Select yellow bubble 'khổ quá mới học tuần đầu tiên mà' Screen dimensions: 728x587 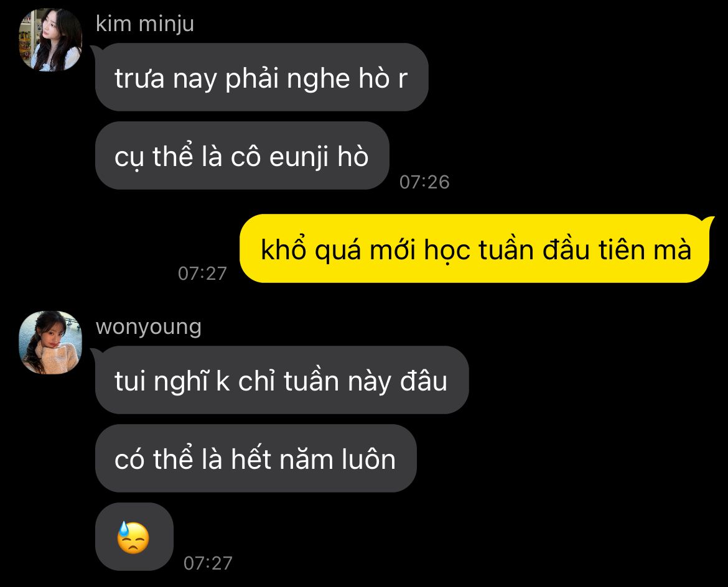[475, 248]
